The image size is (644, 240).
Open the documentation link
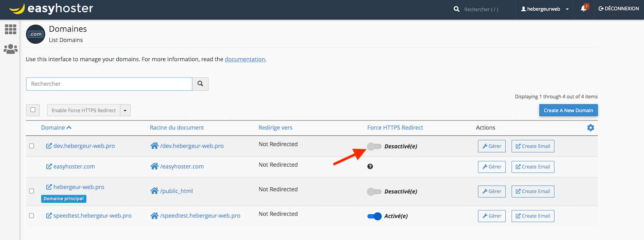click(x=245, y=59)
